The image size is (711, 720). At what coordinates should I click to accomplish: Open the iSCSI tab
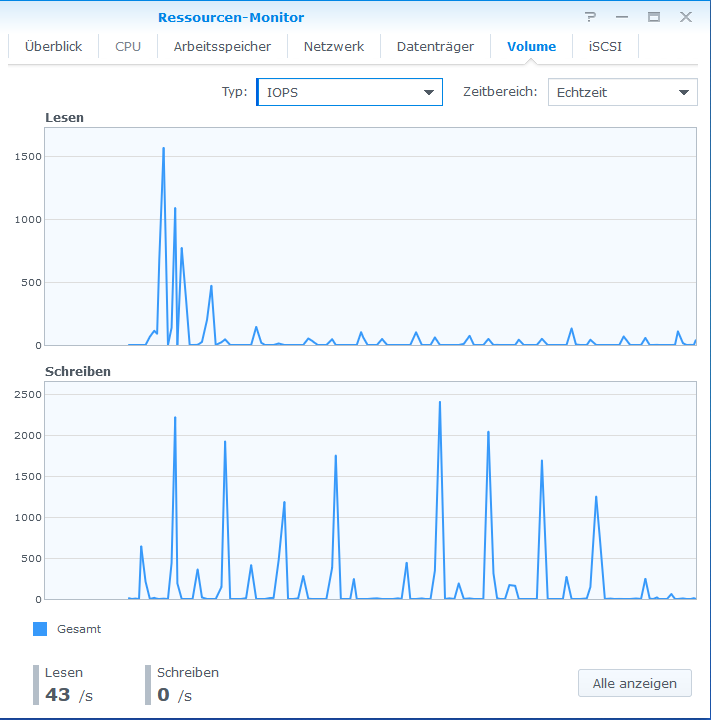605,46
